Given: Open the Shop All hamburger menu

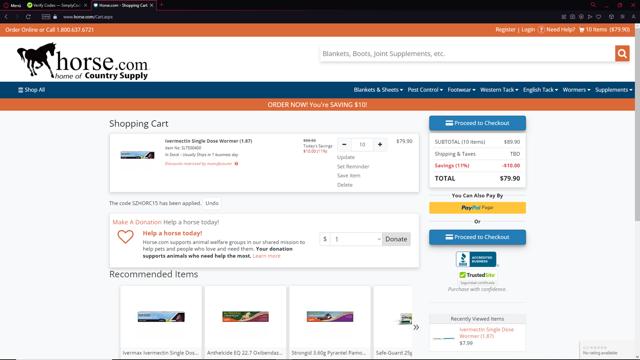Looking at the screenshot, I should tap(31, 90).
